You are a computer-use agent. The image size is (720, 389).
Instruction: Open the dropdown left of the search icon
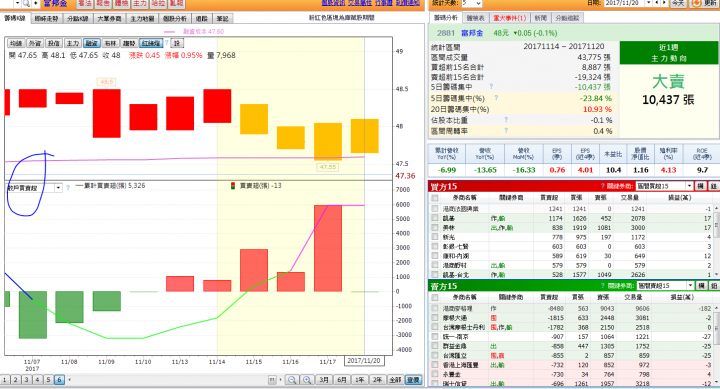click(17, 3)
